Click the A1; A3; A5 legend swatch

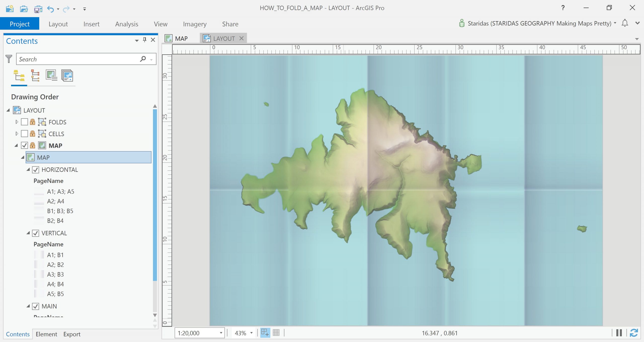[x=39, y=192]
